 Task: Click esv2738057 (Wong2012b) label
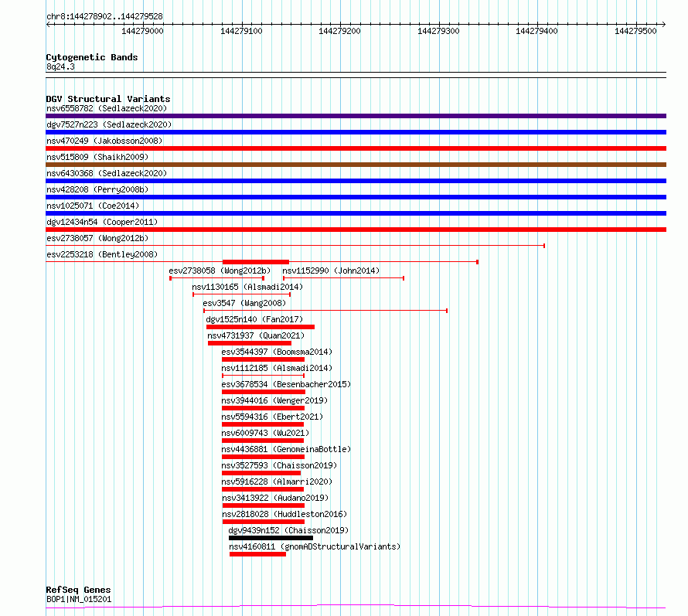coord(97,238)
